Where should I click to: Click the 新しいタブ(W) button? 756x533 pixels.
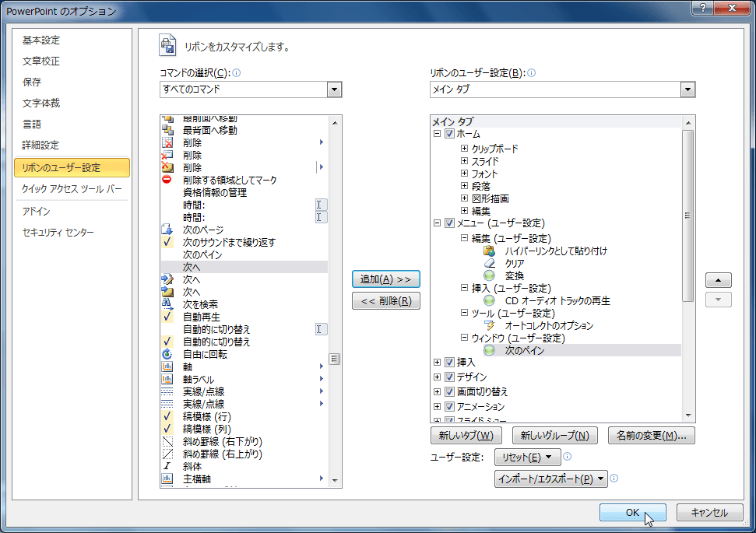coord(466,436)
